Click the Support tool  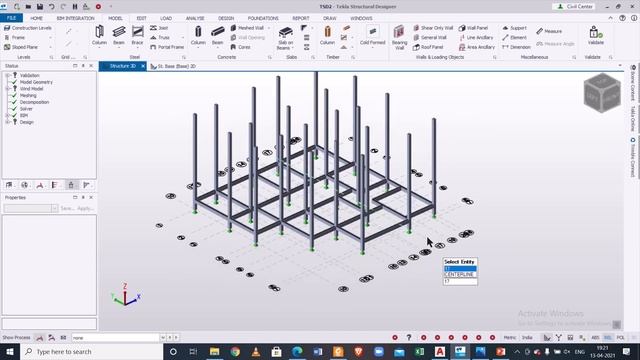[514, 28]
